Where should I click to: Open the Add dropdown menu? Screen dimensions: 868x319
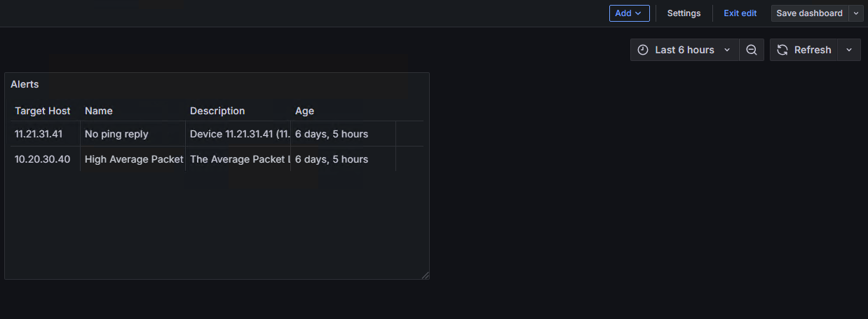(x=629, y=13)
